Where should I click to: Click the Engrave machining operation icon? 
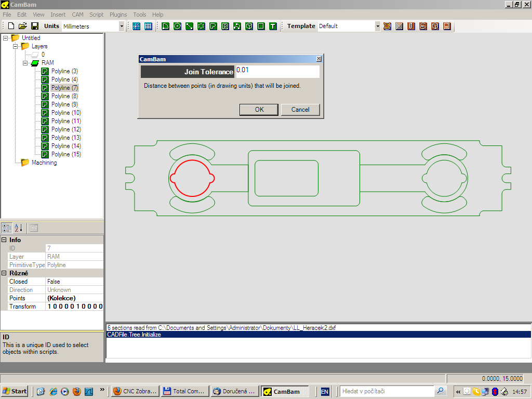(423, 26)
